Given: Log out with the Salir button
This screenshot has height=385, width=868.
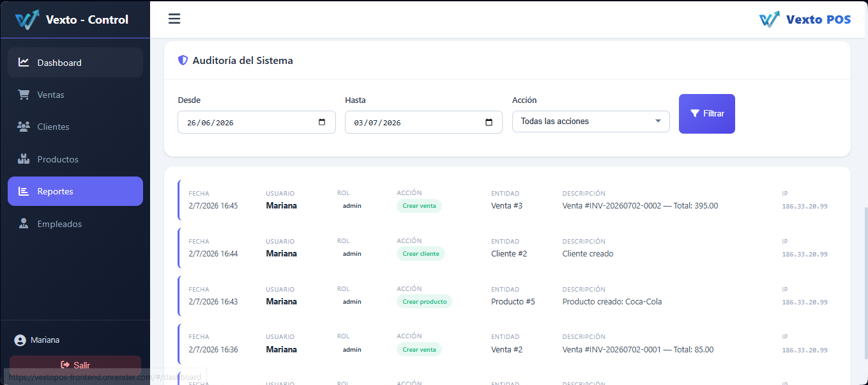Looking at the screenshot, I should (x=75, y=365).
